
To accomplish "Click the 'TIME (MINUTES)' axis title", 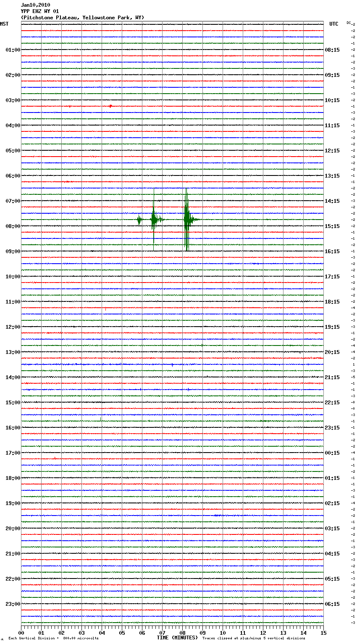I will [177, 638].
